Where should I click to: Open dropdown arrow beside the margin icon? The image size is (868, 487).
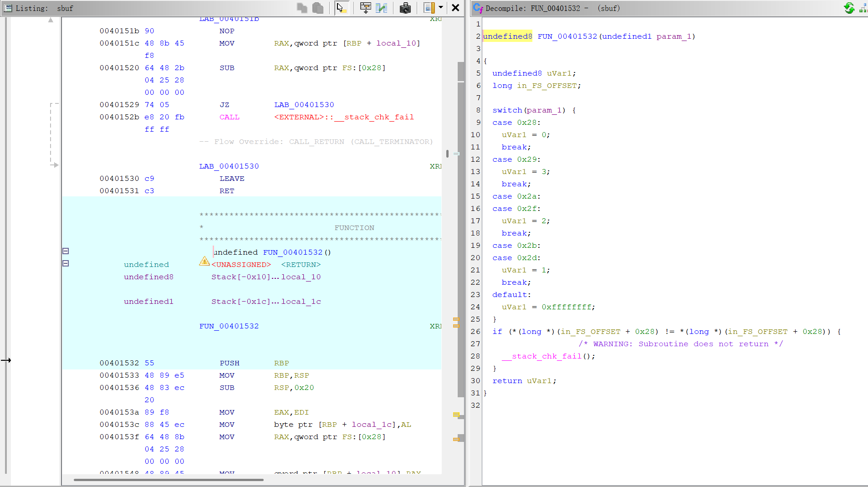441,7
